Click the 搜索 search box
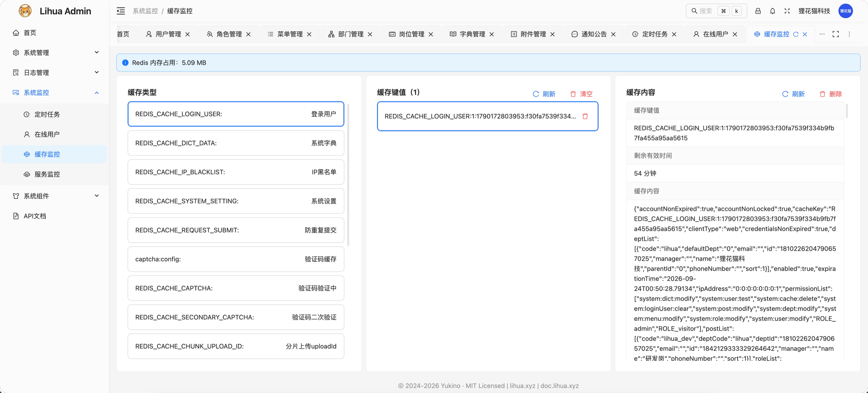This screenshot has height=393, width=868. click(716, 11)
